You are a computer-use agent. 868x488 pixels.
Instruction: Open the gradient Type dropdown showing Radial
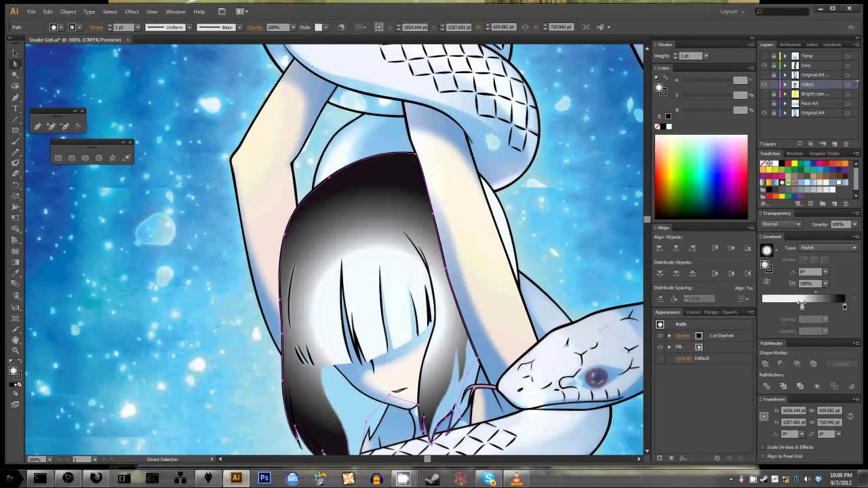point(828,248)
